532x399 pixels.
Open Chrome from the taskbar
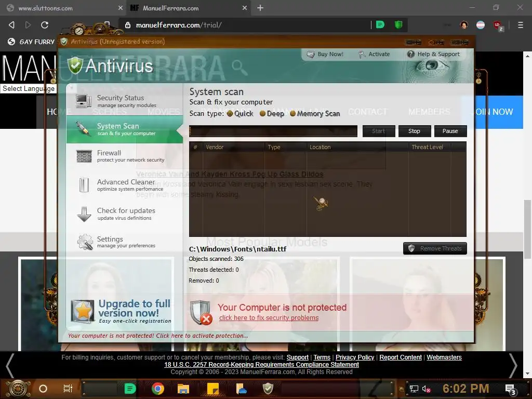[158, 389]
